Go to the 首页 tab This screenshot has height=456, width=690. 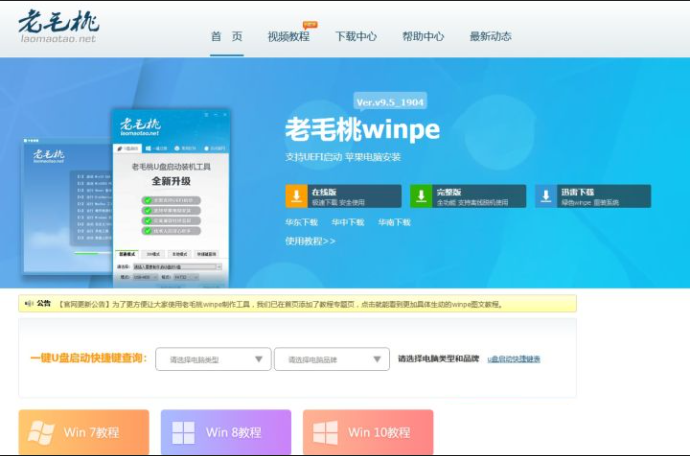tap(226, 37)
